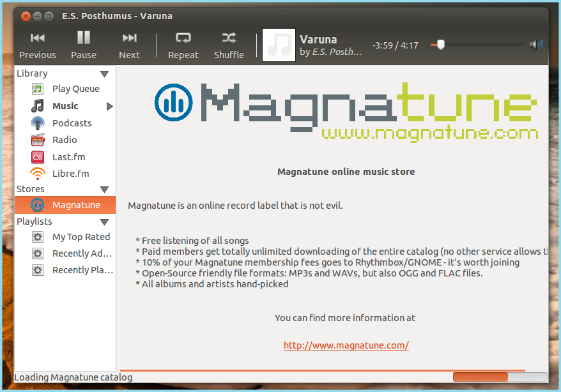Click the catalog loading progress bar
The image size is (561, 392).
click(x=500, y=377)
